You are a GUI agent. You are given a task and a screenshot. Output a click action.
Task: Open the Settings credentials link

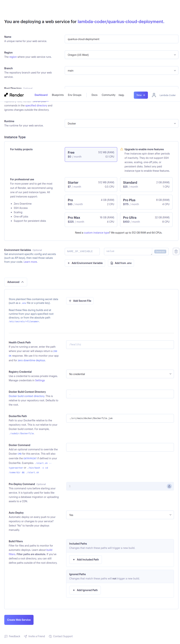click(40, 380)
